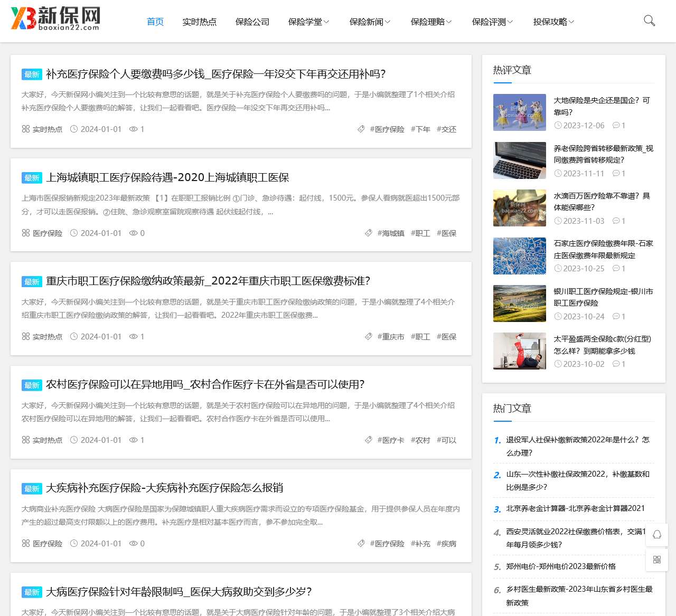676x616 pixels.
Task: Open article 补充医疗保险个人要缴费吗多少钱
Action: [216, 74]
